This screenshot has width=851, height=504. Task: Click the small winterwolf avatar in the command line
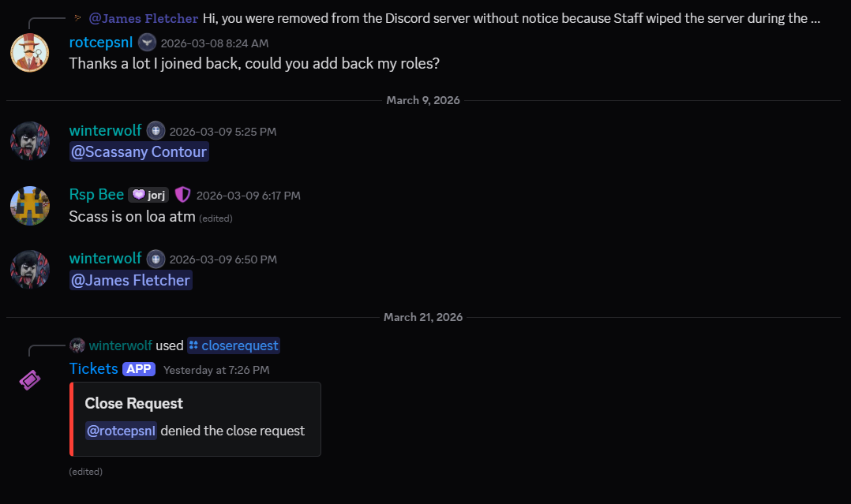pyautogui.click(x=77, y=345)
